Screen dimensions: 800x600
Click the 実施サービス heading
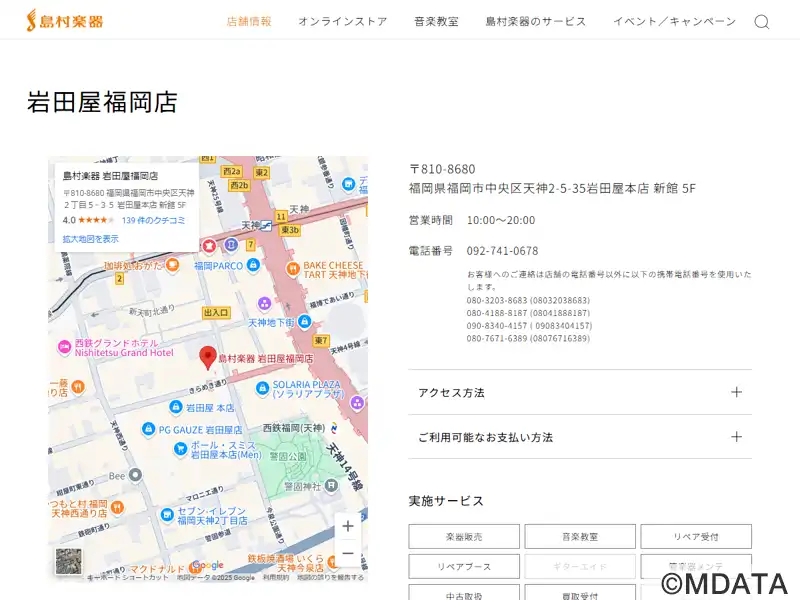[446, 501]
